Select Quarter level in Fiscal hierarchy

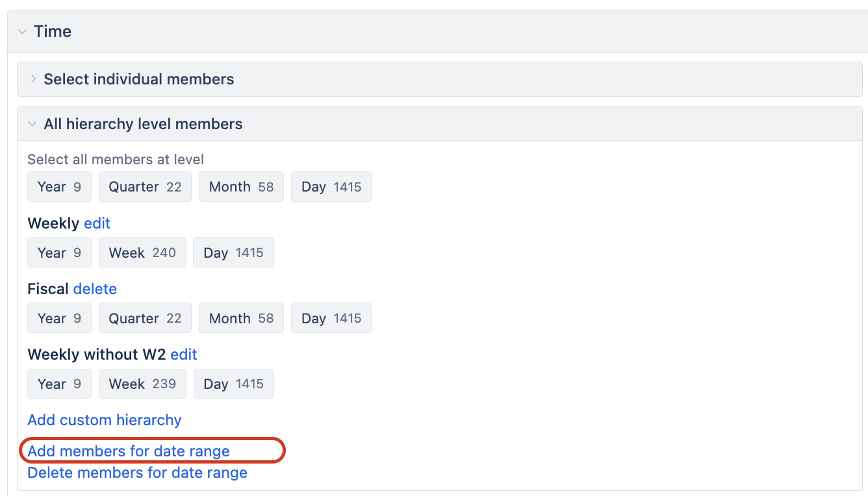click(145, 318)
